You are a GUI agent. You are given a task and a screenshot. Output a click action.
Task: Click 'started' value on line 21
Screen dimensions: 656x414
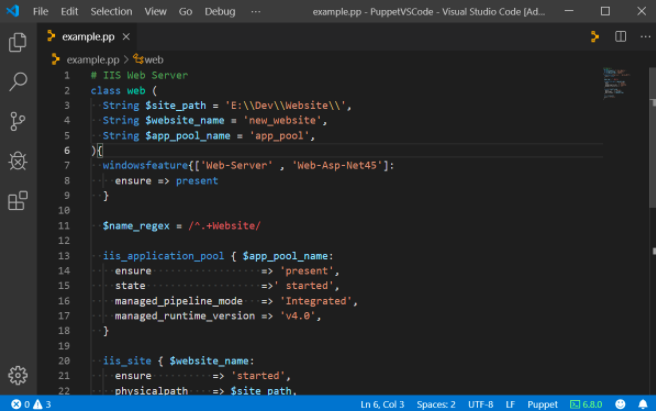click(258, 376)
